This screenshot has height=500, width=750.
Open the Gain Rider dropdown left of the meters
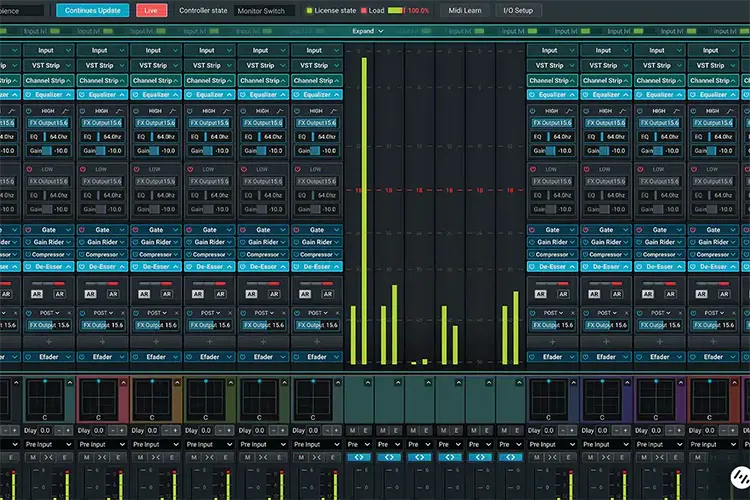317,242
